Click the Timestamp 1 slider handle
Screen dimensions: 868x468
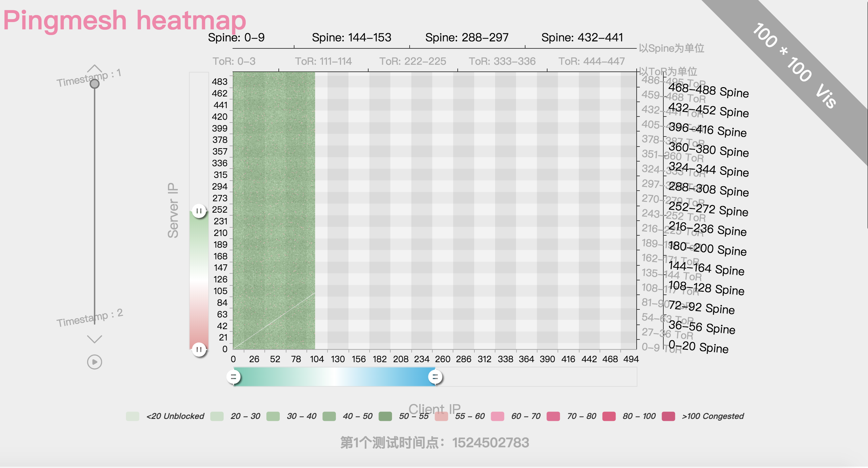pyautogui.click(x=95, y=83)
